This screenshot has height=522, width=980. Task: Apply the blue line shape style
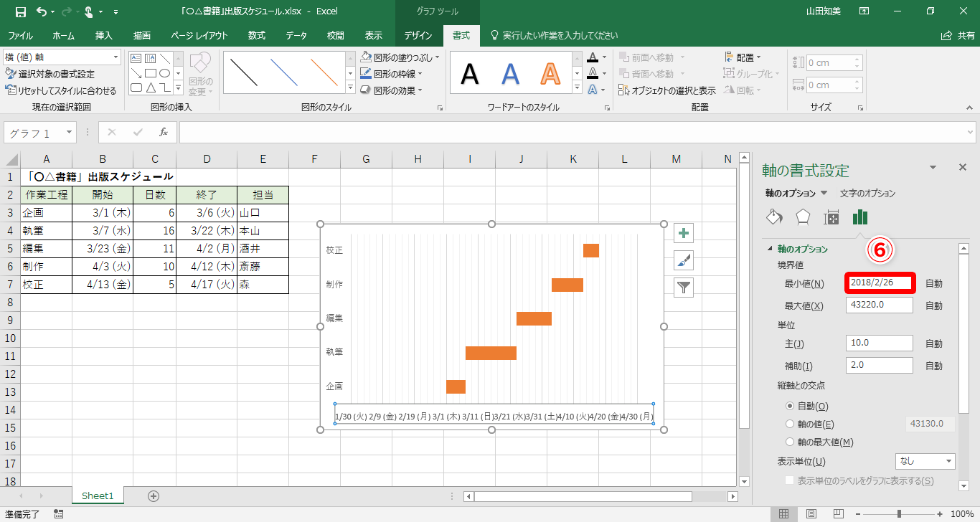tap(284, 72)
